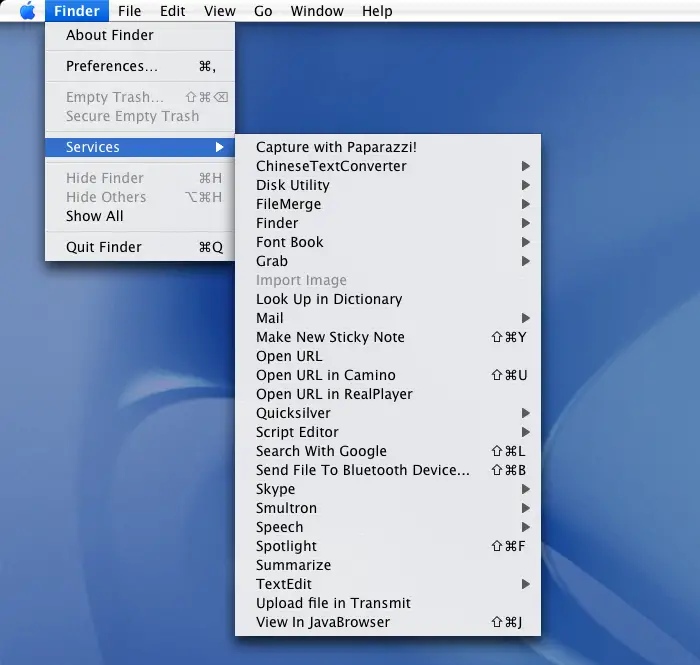This screenshot has height=665, width=700.
Task: Select Look Up in Dictionary
Action: 388,299
